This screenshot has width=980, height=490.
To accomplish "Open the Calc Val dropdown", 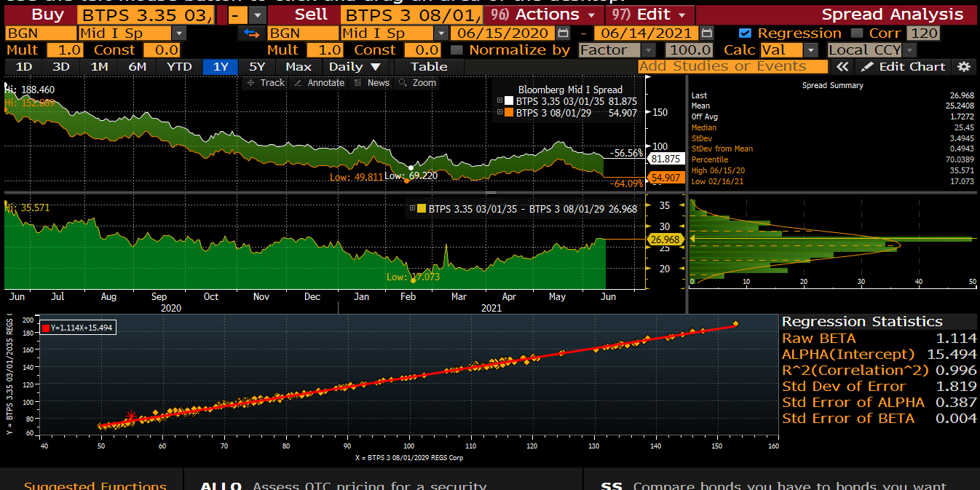I will 811,50.
